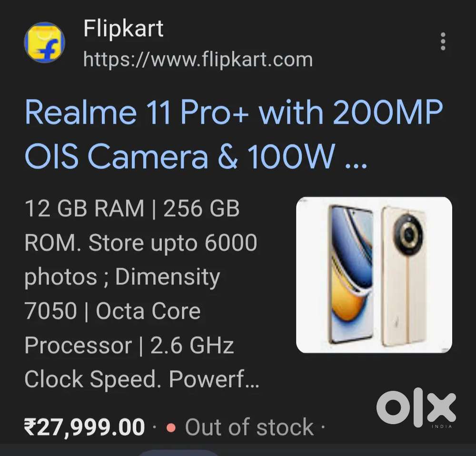The height and width of the screenshot is (456, 476).
Task: Tap the truncated 'Clock Speed. Powerf…' line
Action: click(142, 379)
